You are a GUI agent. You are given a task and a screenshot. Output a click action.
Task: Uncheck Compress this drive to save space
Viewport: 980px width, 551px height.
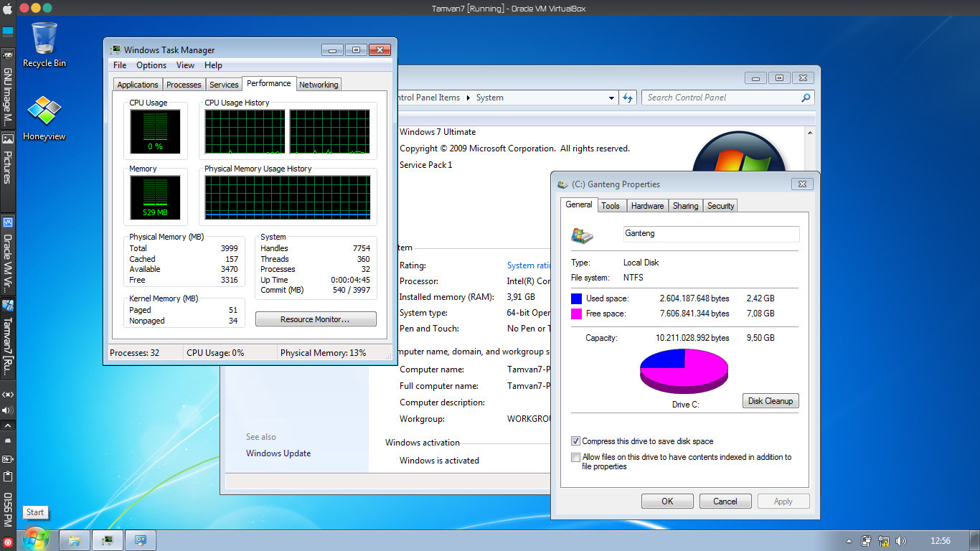pos(575,441)
